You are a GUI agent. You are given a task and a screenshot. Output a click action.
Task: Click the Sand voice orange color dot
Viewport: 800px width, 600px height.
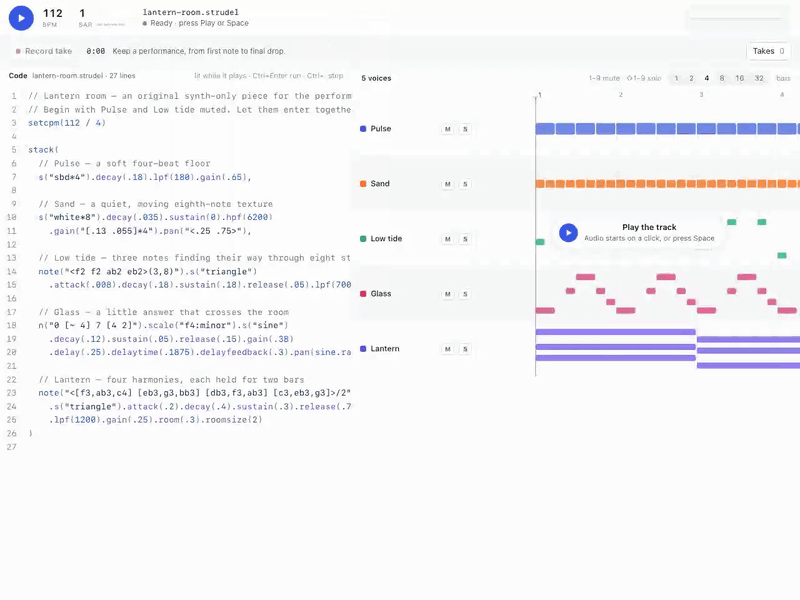tap(363, 184)
